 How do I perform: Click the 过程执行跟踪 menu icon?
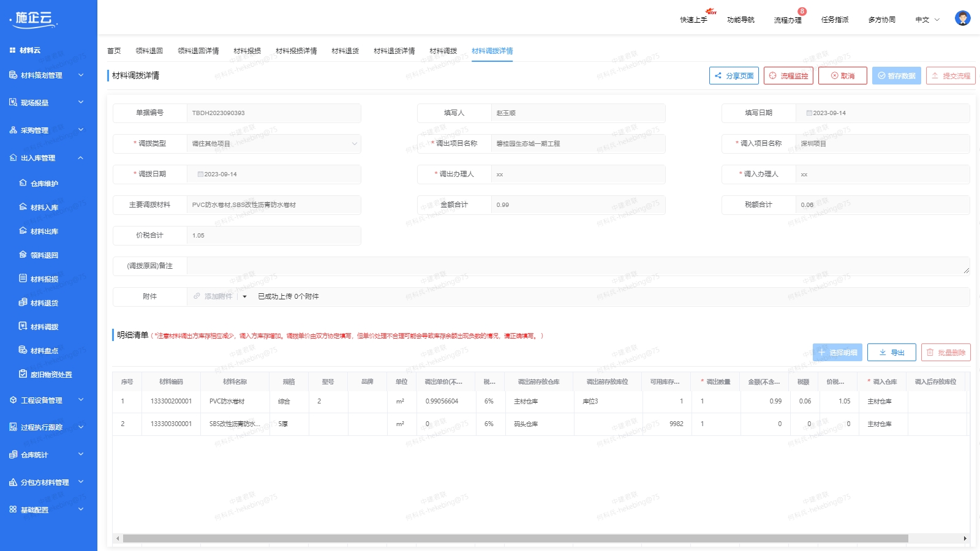point(13,427)
